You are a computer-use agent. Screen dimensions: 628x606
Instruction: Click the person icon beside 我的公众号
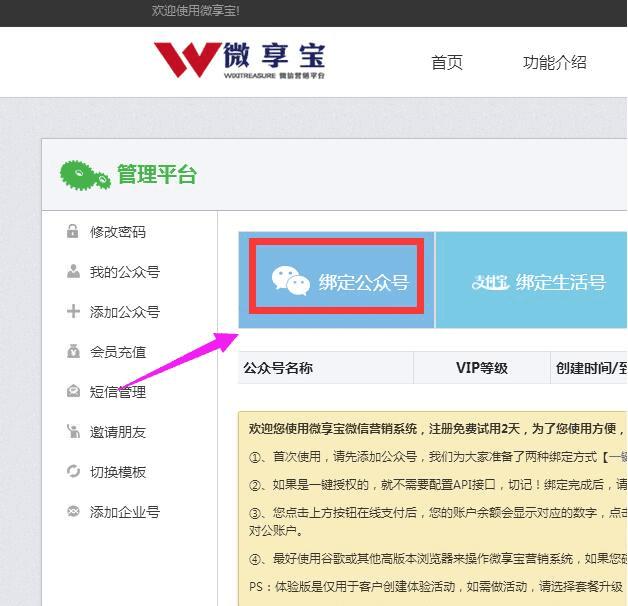click(73, 271)
